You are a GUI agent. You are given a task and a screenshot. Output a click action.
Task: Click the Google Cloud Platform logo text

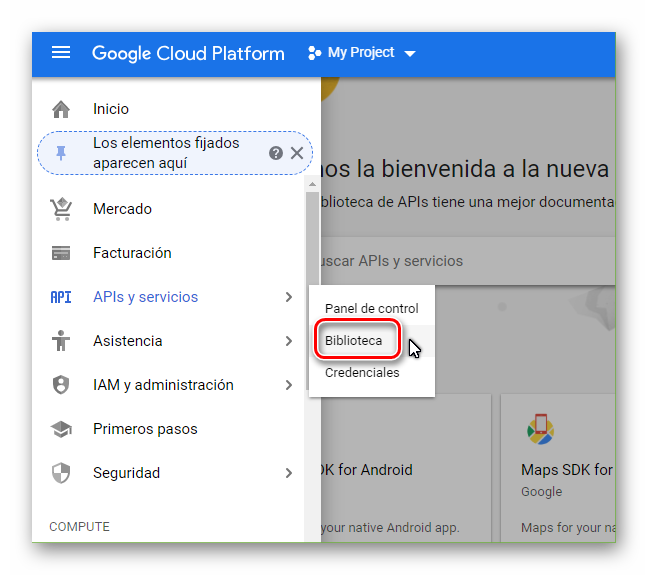(188, 53)
